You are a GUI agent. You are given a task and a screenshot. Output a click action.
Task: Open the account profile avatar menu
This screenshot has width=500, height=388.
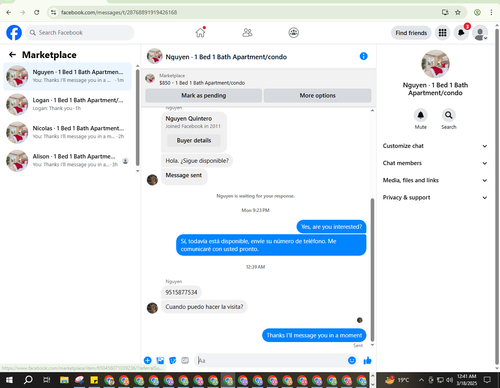click(x=480, y=33)
